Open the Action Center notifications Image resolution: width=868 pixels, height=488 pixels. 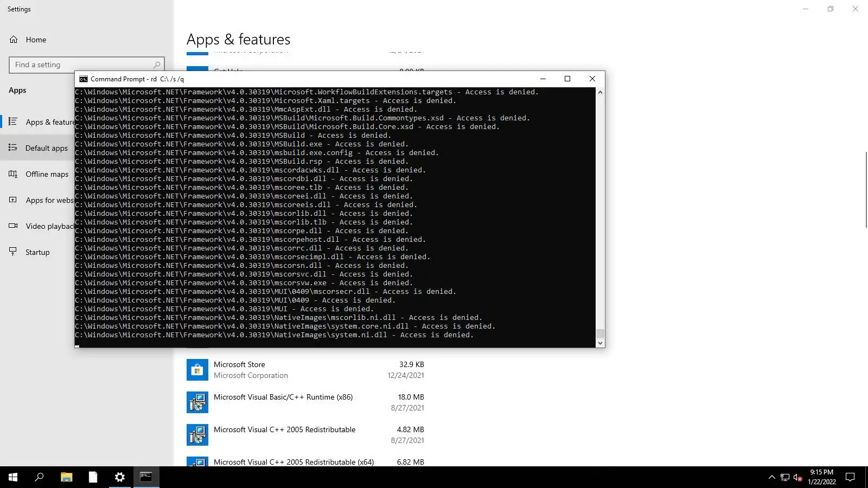click(850, 477)
